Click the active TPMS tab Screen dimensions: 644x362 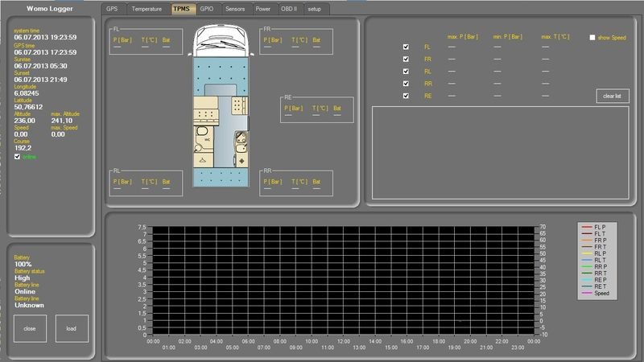pyautogui.click(x=182, y=9)
